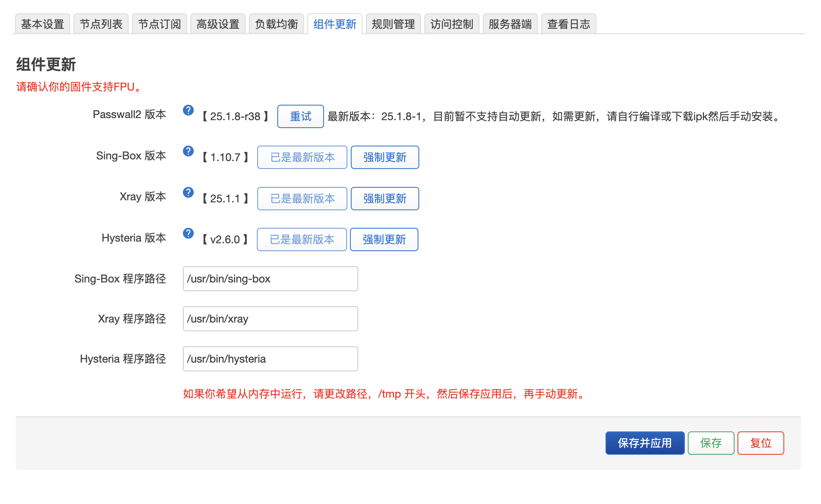Click the help icon next to Xray 版本

pos(188,192)
